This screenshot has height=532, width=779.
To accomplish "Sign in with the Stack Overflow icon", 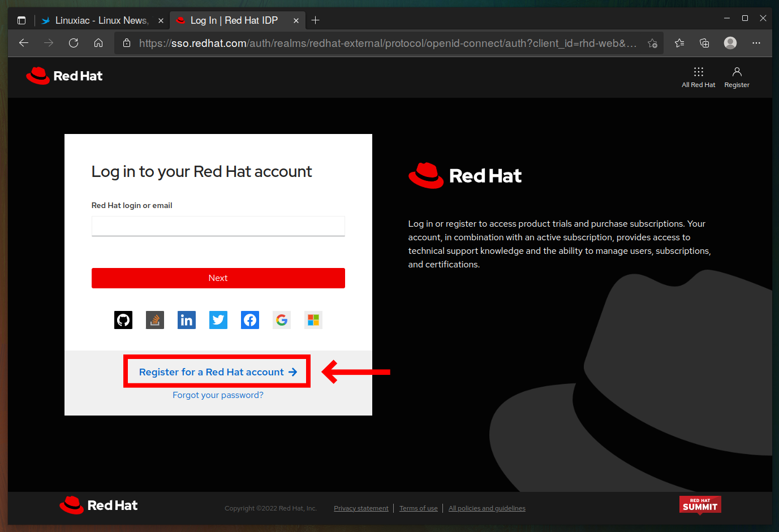I will [155, 320].
